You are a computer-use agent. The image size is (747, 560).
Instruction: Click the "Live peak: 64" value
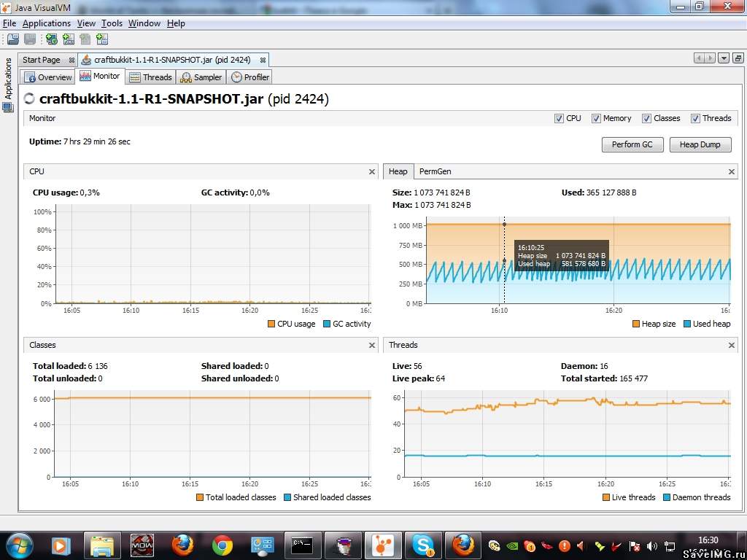[419, 378]
